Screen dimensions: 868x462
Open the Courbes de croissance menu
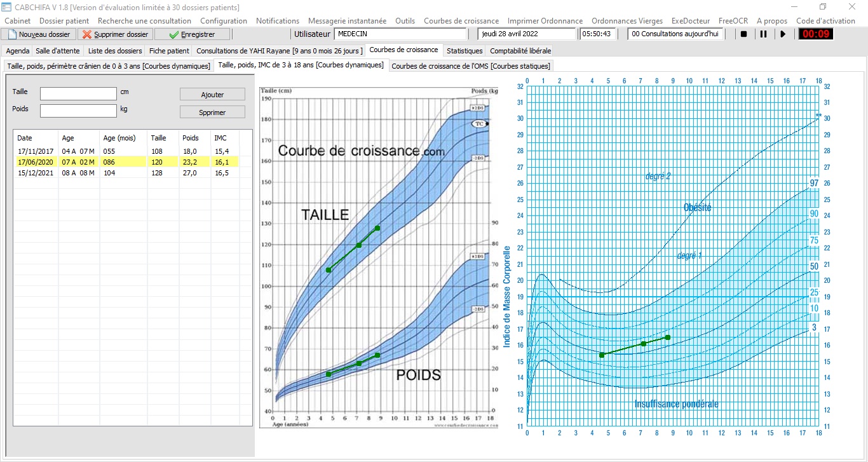pos(461,21)
